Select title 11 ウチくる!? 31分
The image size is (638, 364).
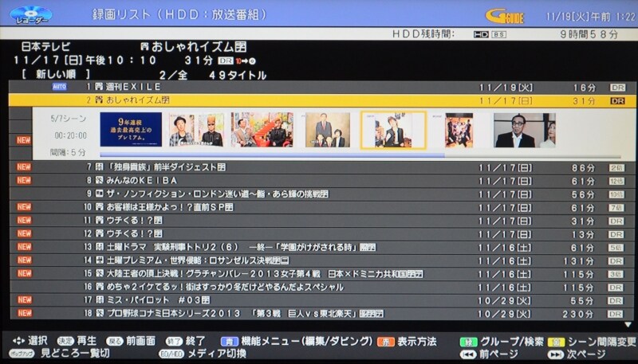[322, 221]
